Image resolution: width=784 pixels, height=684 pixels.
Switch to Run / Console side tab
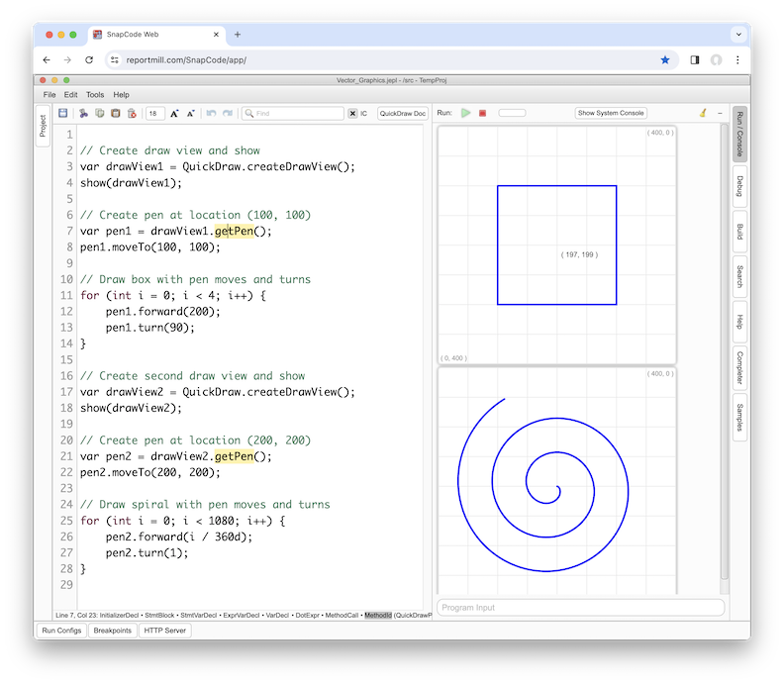coord(739,134)
